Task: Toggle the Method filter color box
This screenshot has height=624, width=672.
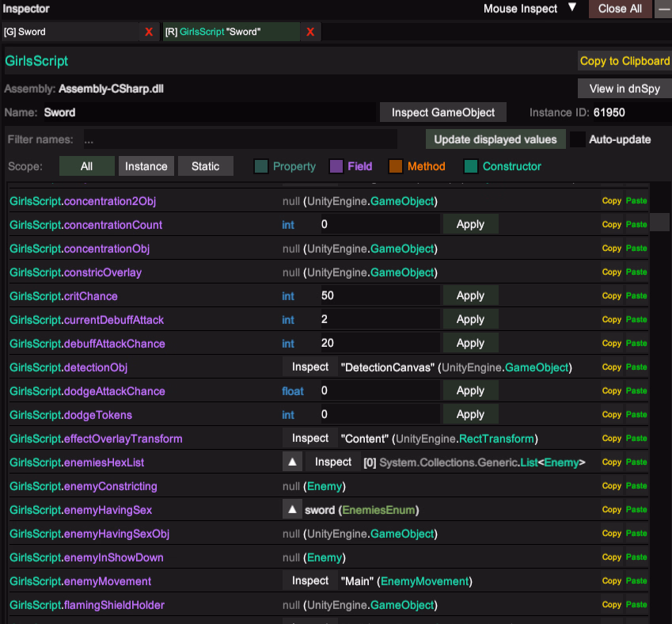Action: [396, 166]
